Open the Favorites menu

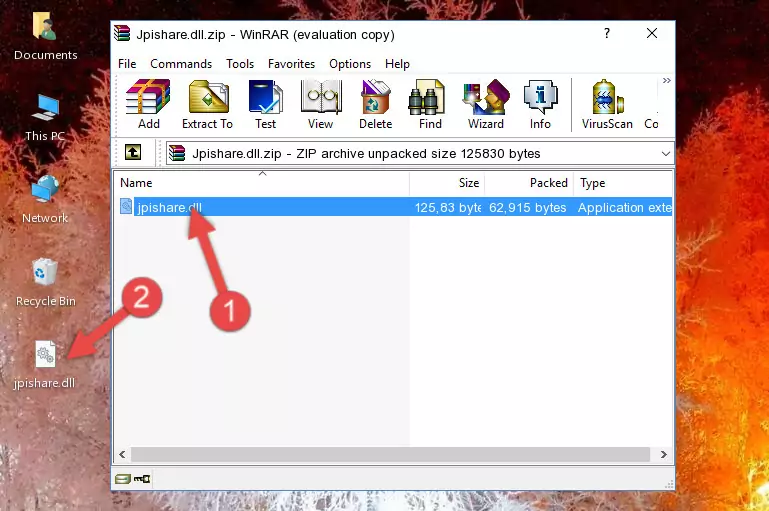(x=291, y=64)
